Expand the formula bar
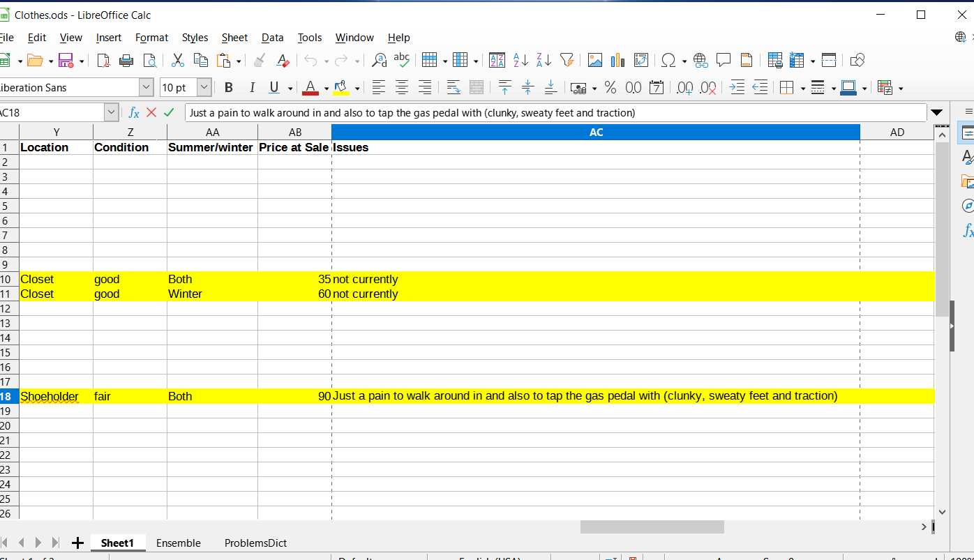Viewport: 974px width, 560px height. coord(936,112)
